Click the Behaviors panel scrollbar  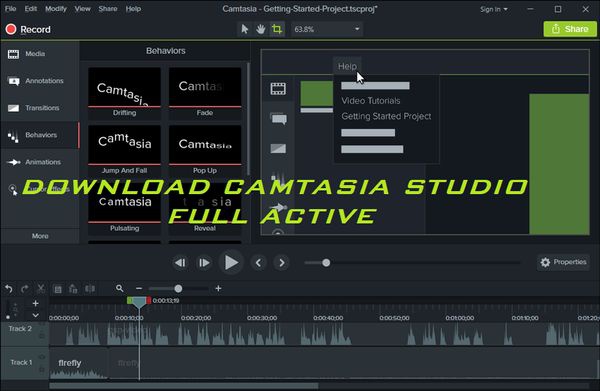(x=248, y=119)
